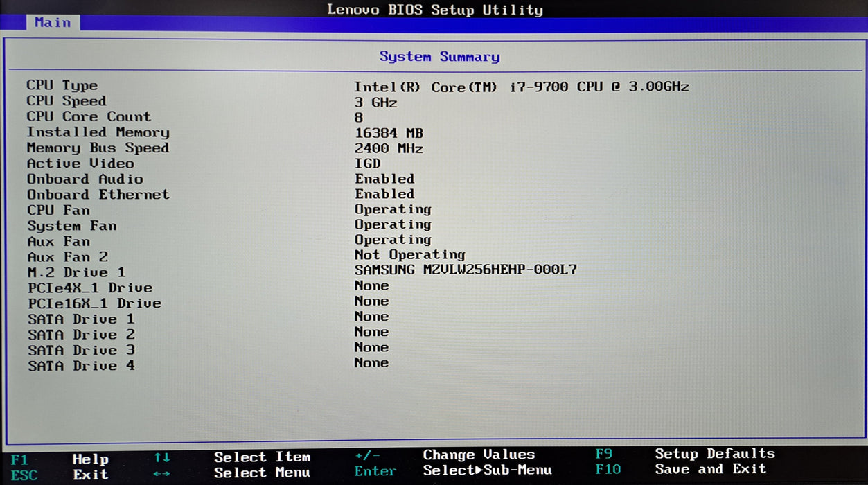Click the "Exit" hint beside ESC

(x=90, y=475)
